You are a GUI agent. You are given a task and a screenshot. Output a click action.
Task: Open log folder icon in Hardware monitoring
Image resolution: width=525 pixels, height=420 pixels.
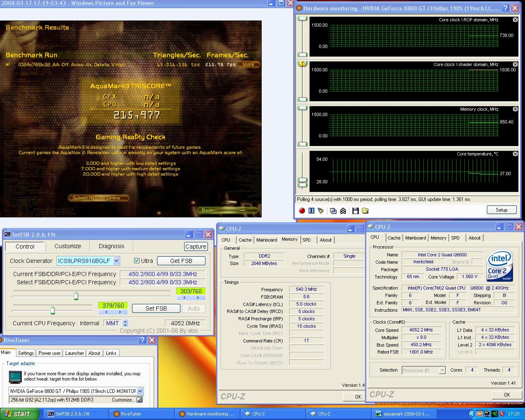365,210
